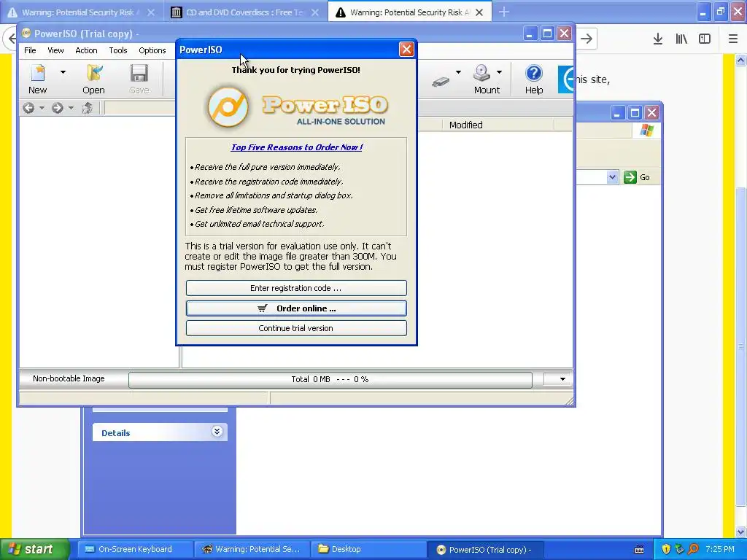Expand the Mount dropdown arrow

[x=499, y=72]
